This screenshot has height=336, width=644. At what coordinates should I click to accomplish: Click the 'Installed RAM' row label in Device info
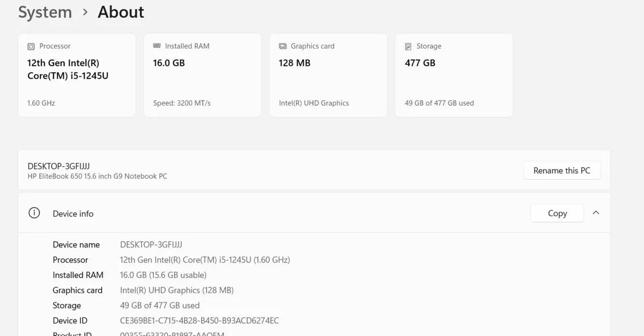78,275
